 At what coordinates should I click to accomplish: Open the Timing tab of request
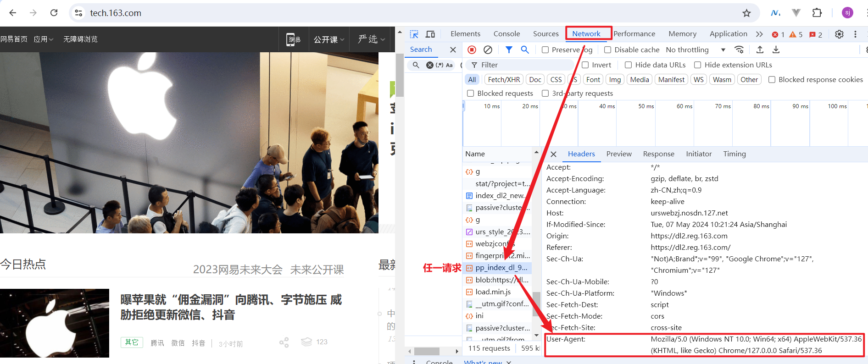[x=734, y=154]
